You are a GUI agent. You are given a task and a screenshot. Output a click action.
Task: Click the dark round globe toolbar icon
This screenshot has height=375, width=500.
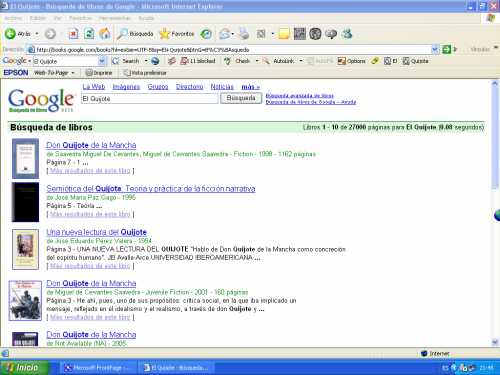315,34
